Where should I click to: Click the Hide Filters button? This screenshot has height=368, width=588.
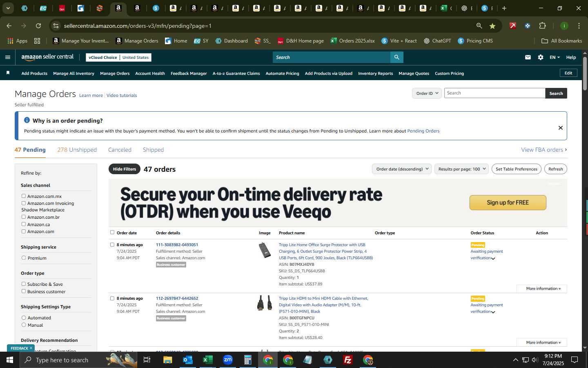125,169
